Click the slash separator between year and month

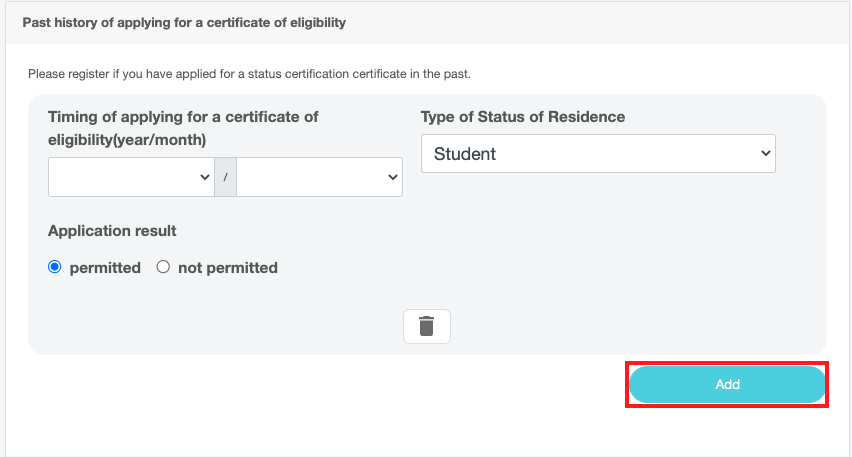tap(225, 177)
